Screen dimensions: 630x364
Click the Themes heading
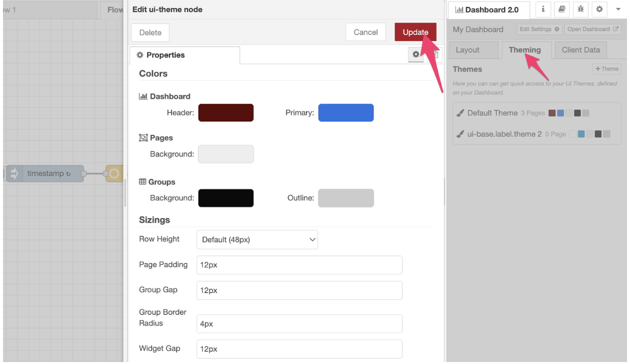tap(467, 69)
